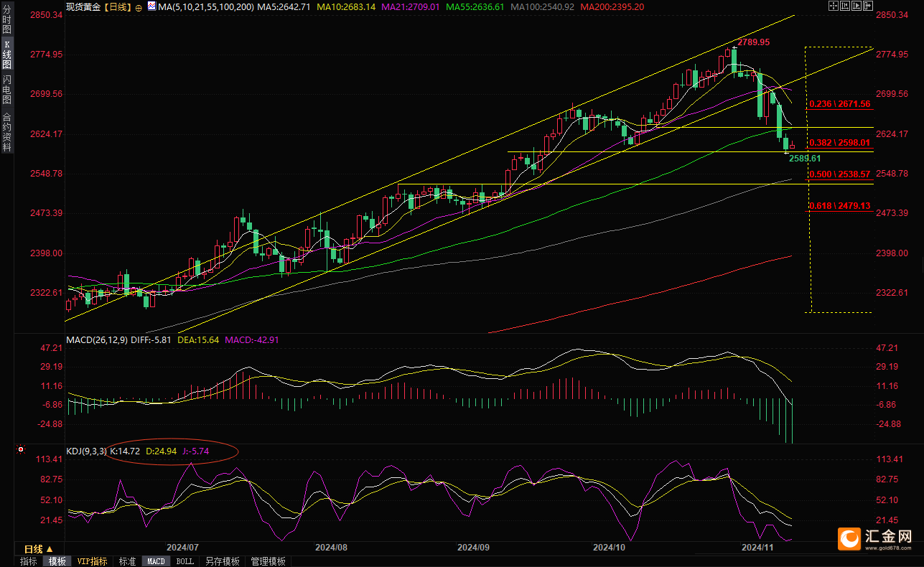Image resolution: width=924 pixels, height=567 pixels.
Task: Click the MA(5,10,21,55,100,200) parameters label
Action: 205,6
